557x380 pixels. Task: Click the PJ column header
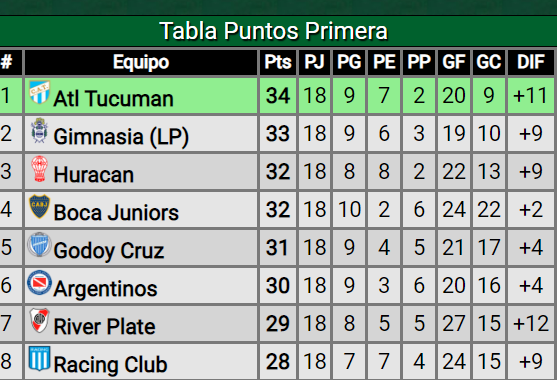tap(314, 62)
